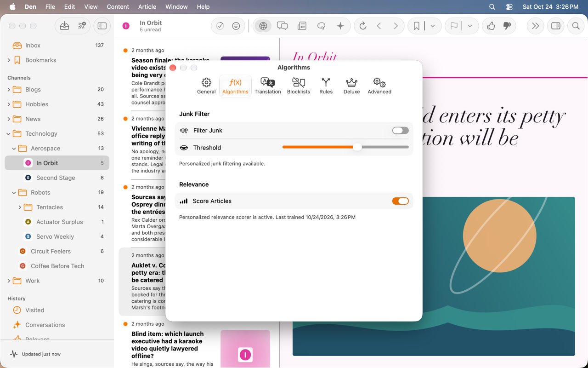Click the thumbs down icon
The height and width of the screenshot is (368, 588).
point(507,26)
